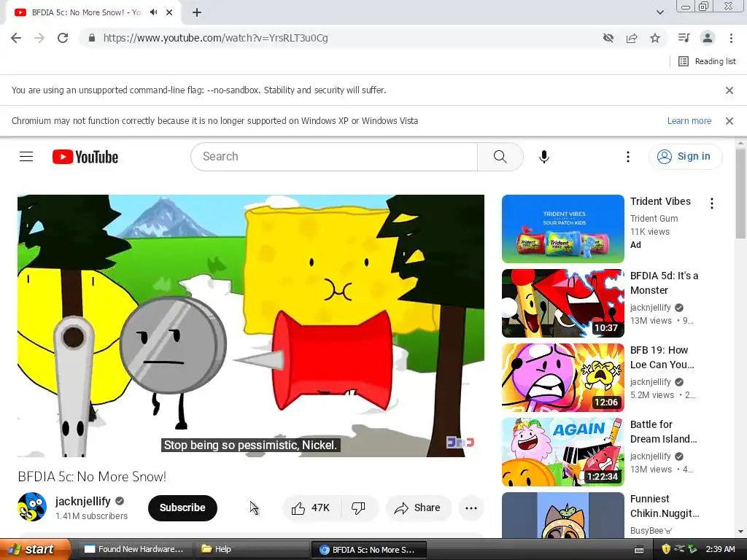Open the jacknjellify channel avatar
747x560 pixels.
coord(32,507)
